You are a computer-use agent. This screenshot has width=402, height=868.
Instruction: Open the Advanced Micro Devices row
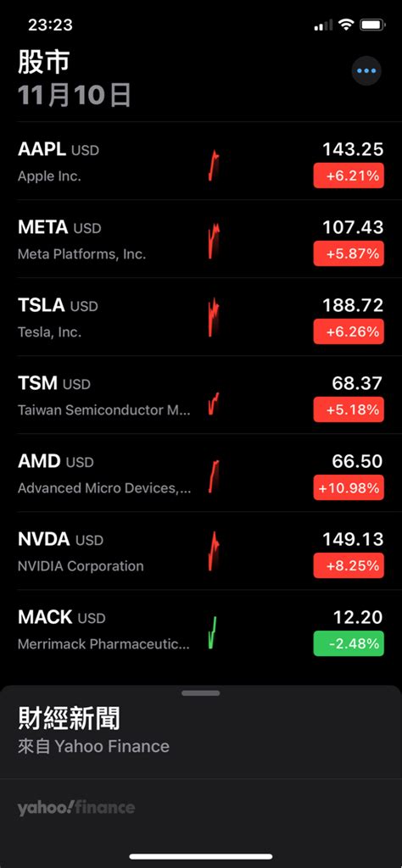(x=201, y=473)
